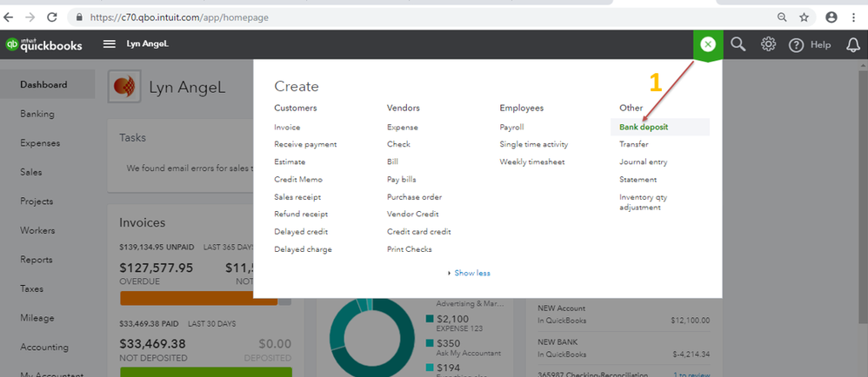Choose Receive payment
The width and height of the screenshot is (868, 377).
coord(305,144)
